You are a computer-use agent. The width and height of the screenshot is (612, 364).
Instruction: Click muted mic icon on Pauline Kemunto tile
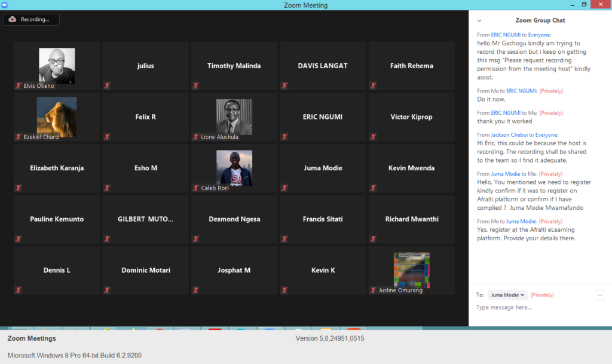pos(19,238)
